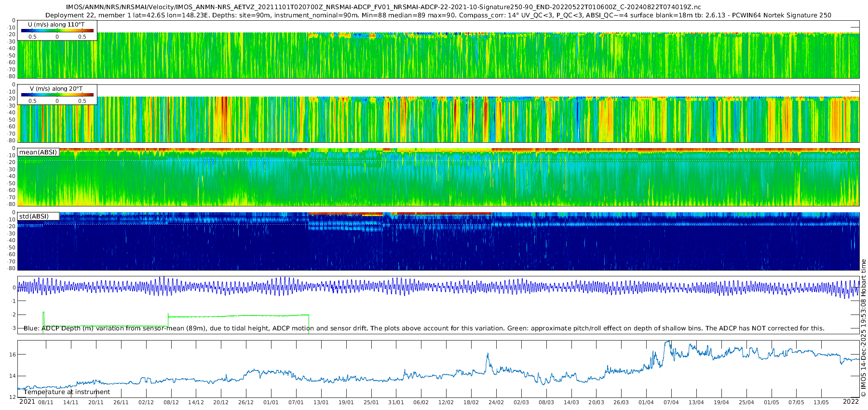
Task: Click the Deployment 22 metadata subtitle line
Action: coord(438,15)
